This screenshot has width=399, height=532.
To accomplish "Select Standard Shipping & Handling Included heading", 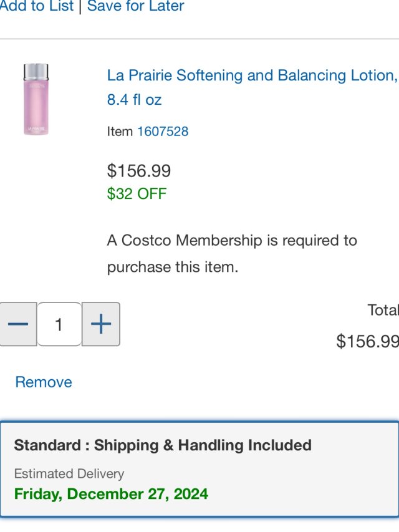I will pos(163,445).
